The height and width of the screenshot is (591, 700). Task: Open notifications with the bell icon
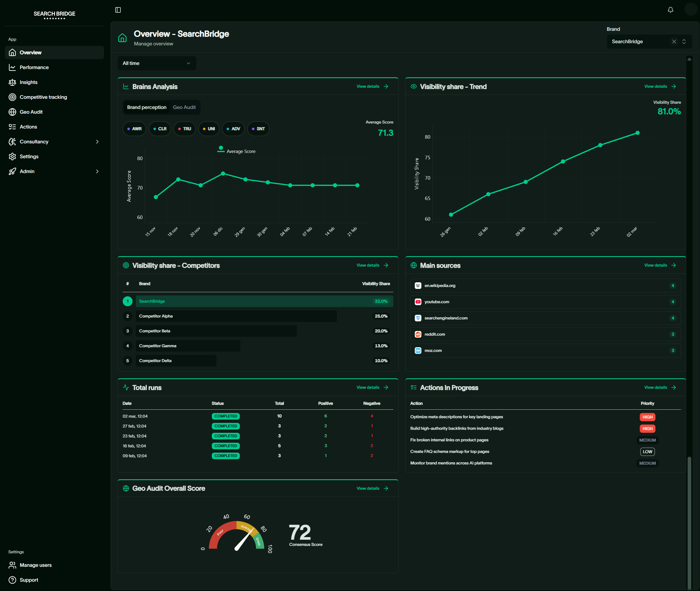670,10
